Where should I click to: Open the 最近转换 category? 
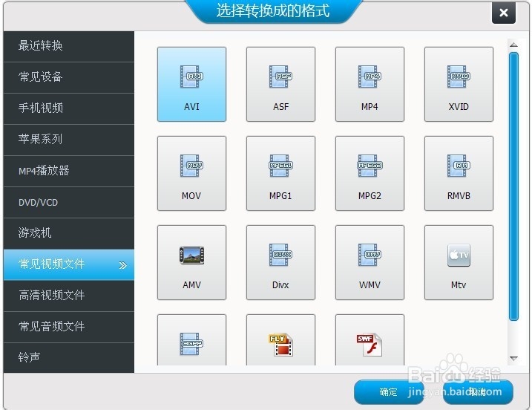tap(69, 46)
